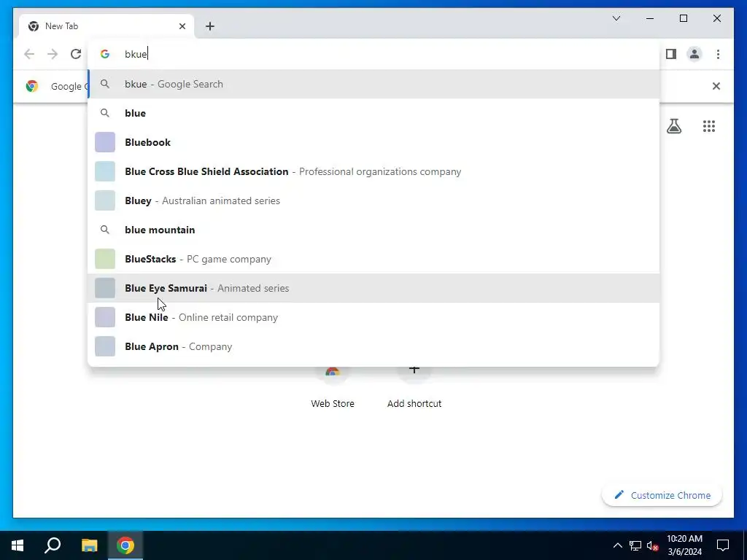Pick Blue Apron company suggestion

pos(373,346)
